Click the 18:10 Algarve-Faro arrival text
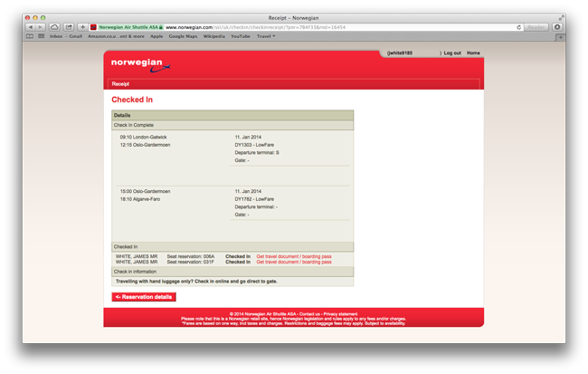 click(140, 199)
